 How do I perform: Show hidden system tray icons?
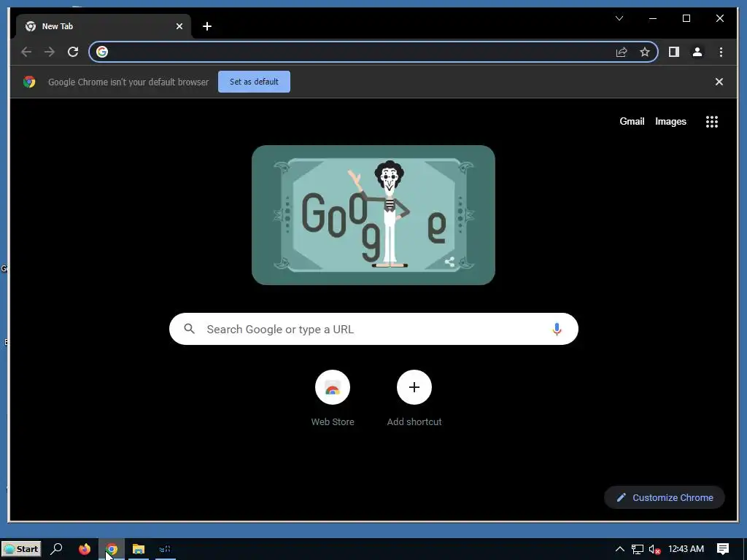619,549
